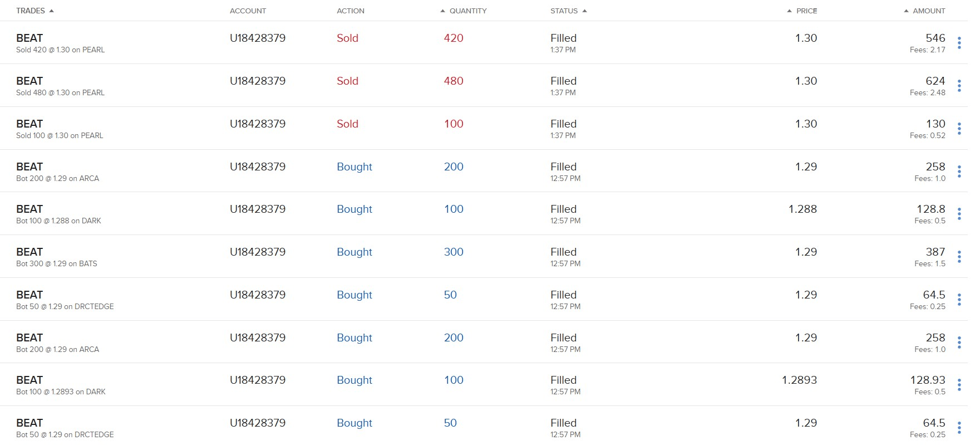The image size is (980, 445).
Task: Sort trades by AMOUNT column
Action: tap(928, 11)
